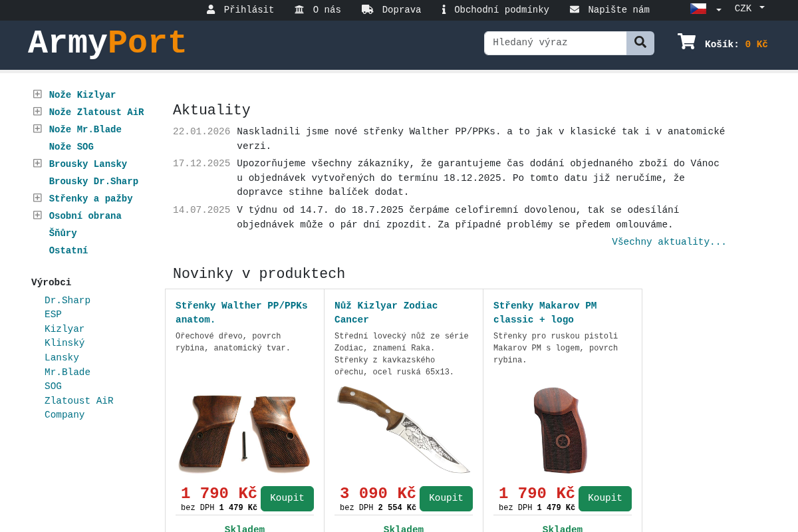Select manufacturer Mr.Blade
This screenshot has width=798, height=532.
67,372
